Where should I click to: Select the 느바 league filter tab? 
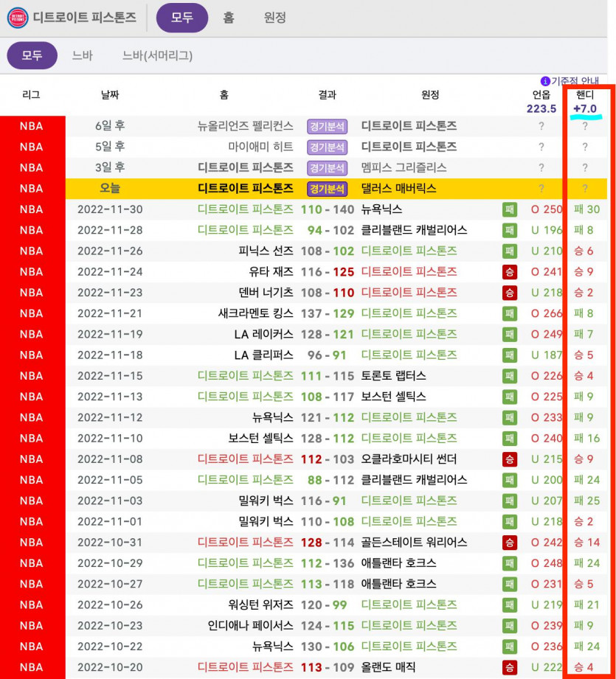[82, 55]
